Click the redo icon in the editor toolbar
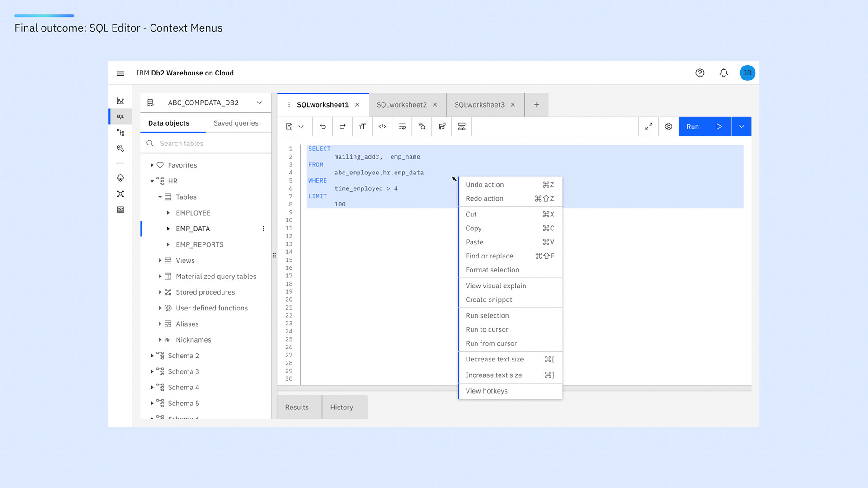Image resolution: width=868 pixels, height=488 pixels. pyautogui.click(x=342, y=127)
